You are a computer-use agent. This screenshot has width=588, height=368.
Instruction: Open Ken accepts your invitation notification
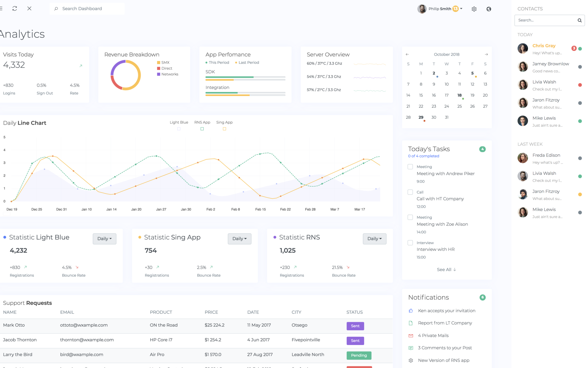(447, 311)
